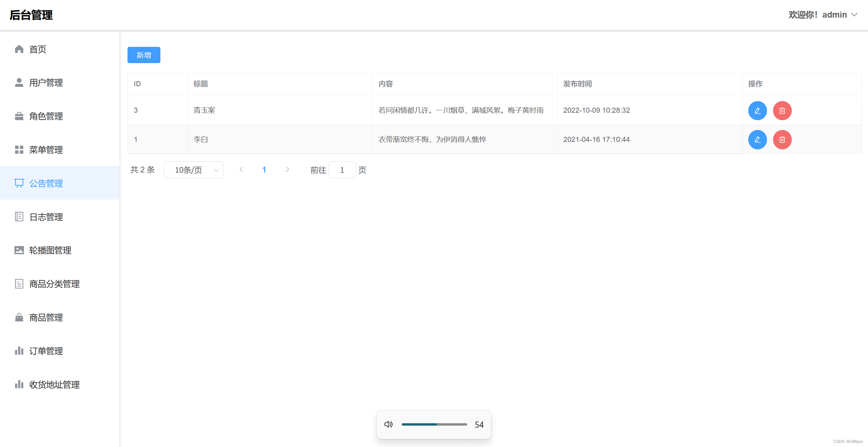Click the volume value 54
This screenshot has width=868, height=447.
pyautogui.click(x=479, y=425)
